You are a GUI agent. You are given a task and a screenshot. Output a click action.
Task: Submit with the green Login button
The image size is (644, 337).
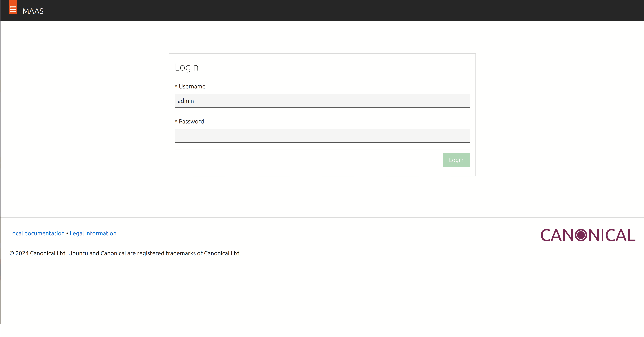click(x=456, y=160)
